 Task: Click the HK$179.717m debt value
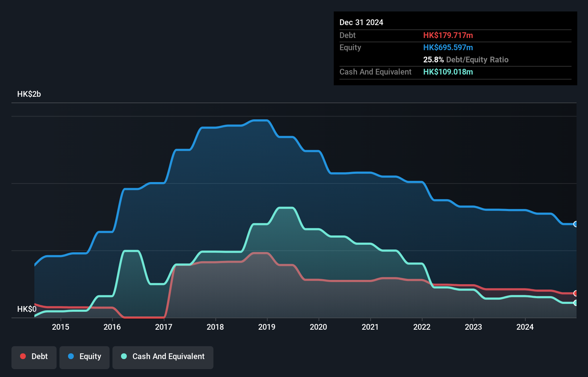(x=448, y=35)
